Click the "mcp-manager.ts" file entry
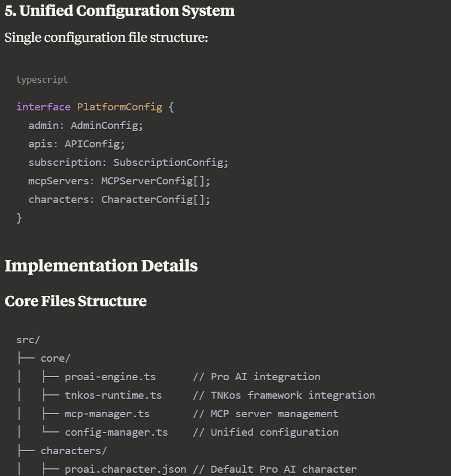This screenshot has width=451, height=476. [x=107, y=414]
